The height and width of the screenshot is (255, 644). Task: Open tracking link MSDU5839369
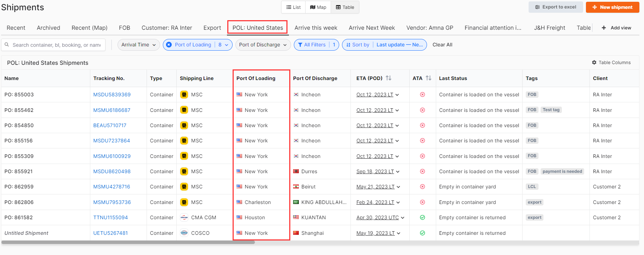click(x=112, y=95)
